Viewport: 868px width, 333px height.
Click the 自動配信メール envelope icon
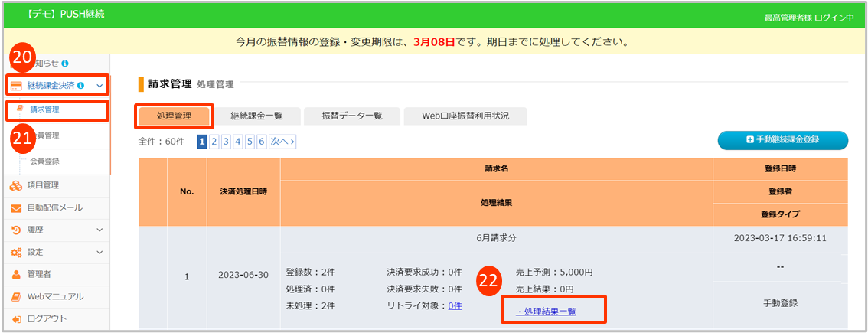click(x=16, y=207)
